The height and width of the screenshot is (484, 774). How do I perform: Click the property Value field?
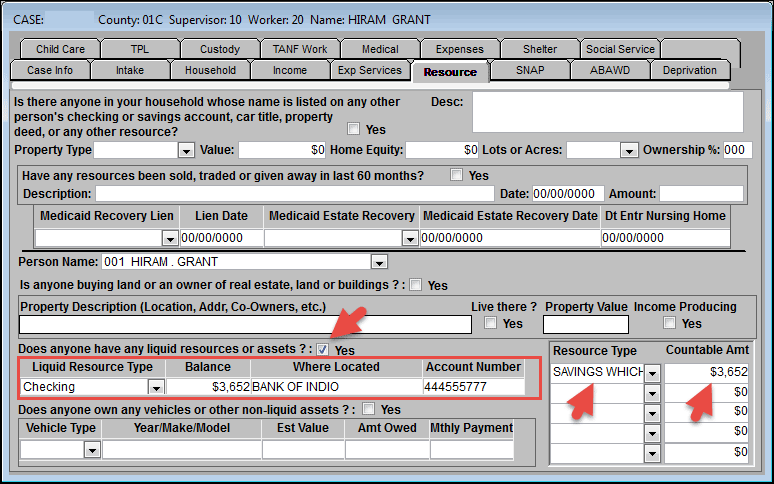282,150
